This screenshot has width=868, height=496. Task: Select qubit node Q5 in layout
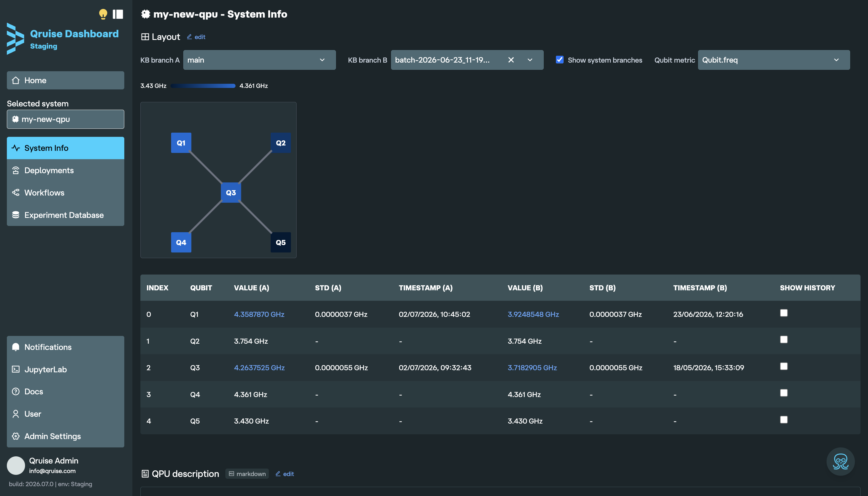click(x=281, y=242)
